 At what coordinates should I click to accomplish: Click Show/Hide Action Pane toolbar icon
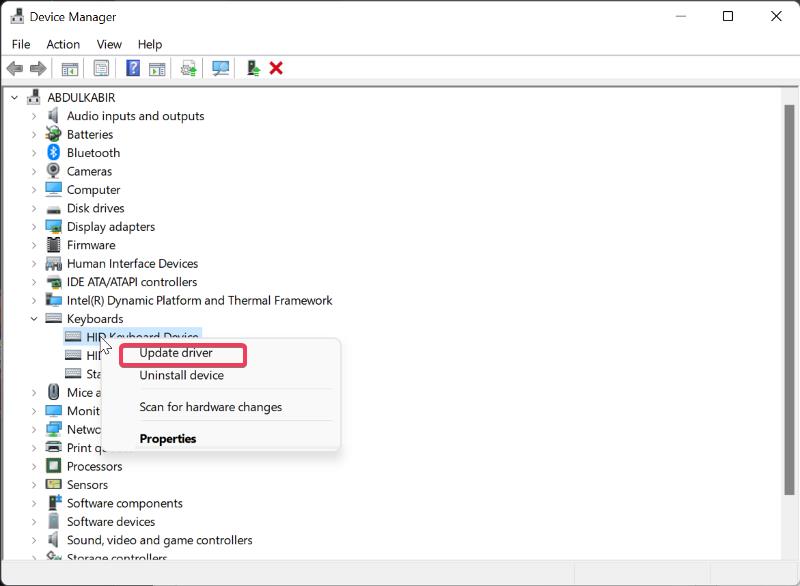tap(157, 68)
